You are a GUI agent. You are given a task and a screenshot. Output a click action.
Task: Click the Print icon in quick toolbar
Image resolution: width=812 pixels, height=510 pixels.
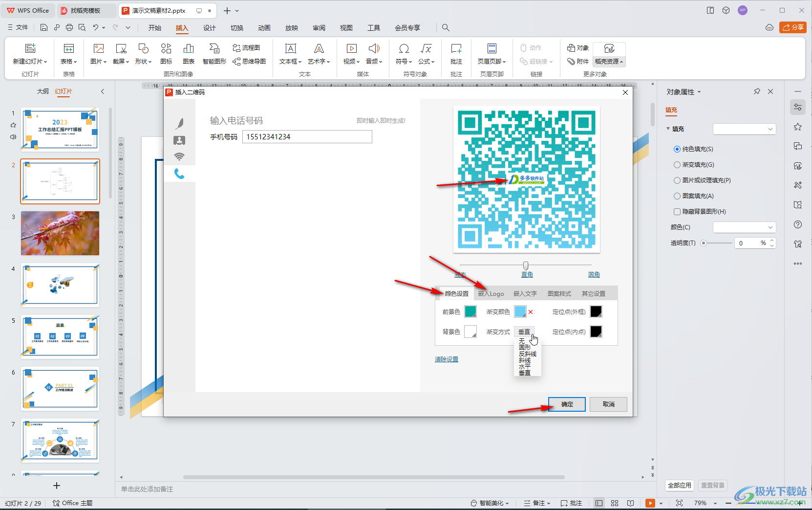click(x=69, y=28)
